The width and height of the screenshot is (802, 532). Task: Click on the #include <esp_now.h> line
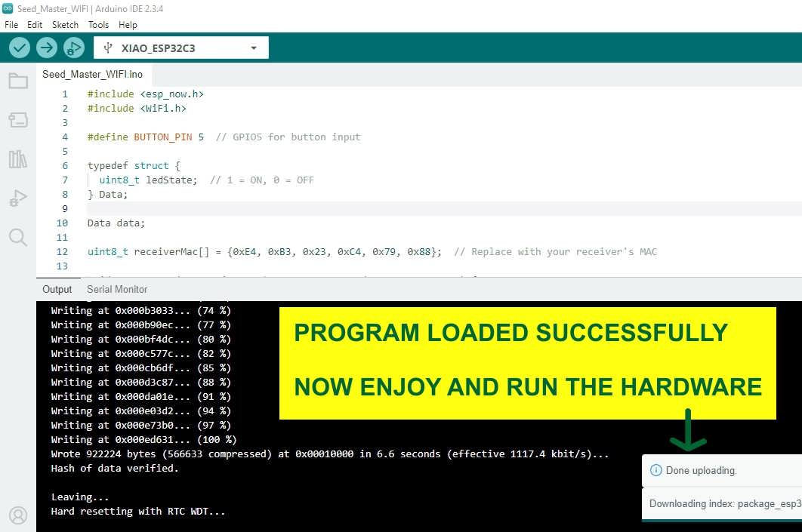(x=145, y=94)
